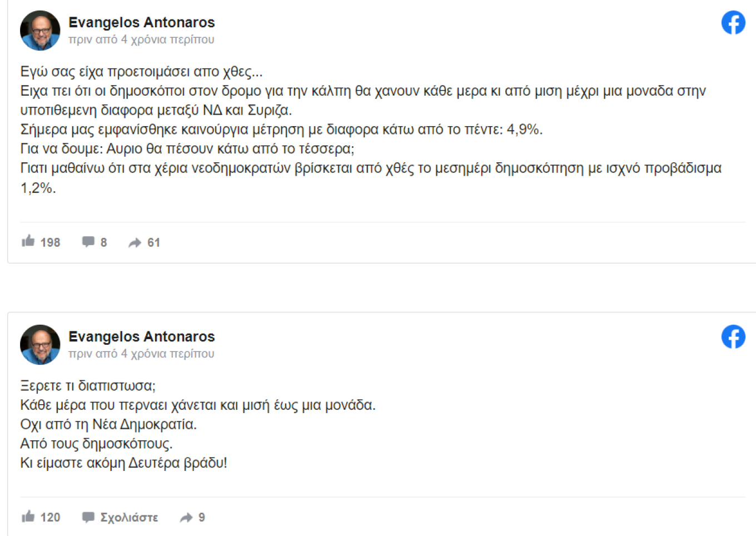756x536 pixels.
Task: Click the 198 likes count
Action: tap(50, 242)
